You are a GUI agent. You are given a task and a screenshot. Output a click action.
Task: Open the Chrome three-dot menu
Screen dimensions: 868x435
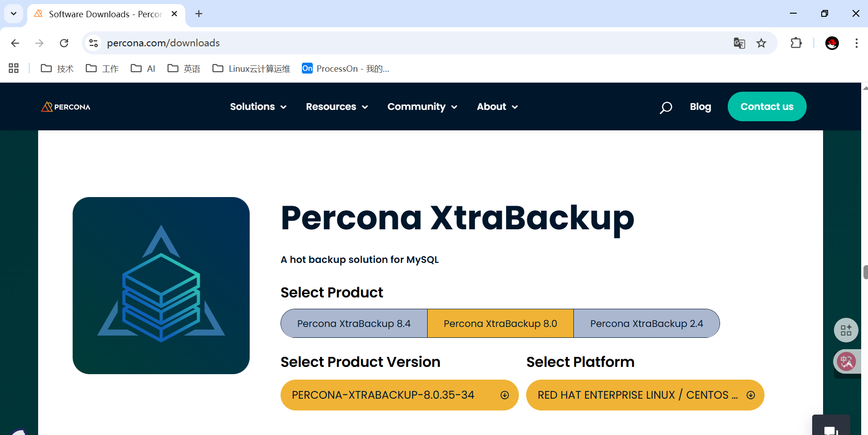point(856,43)
